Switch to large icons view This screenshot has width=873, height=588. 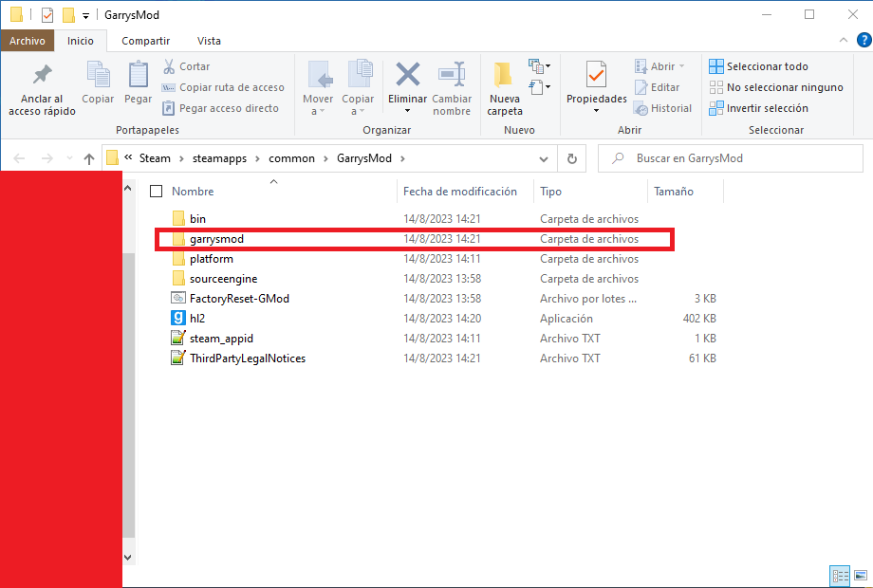click(x=861, y=576)
